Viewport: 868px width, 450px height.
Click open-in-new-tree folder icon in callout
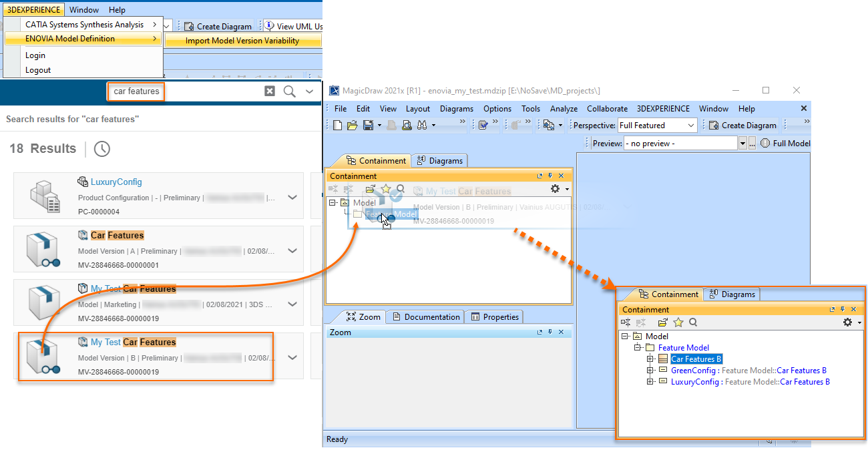(662, 322)
